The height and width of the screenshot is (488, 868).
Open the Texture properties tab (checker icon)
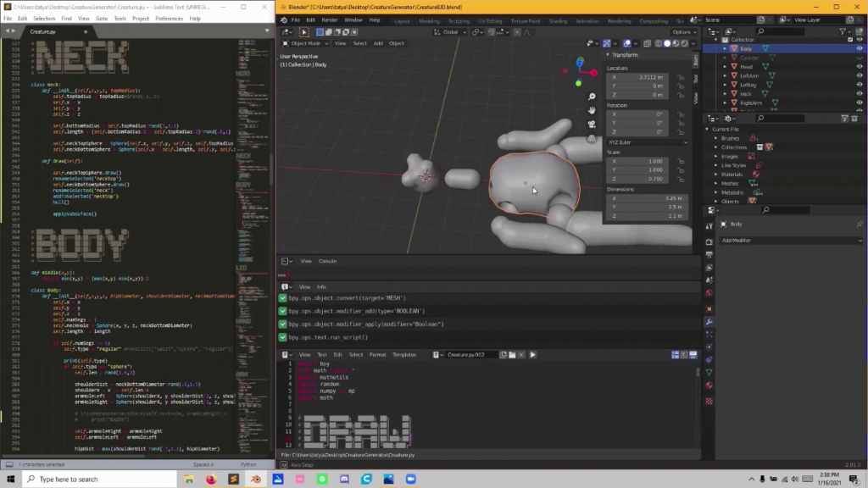(x=709, y=401)
